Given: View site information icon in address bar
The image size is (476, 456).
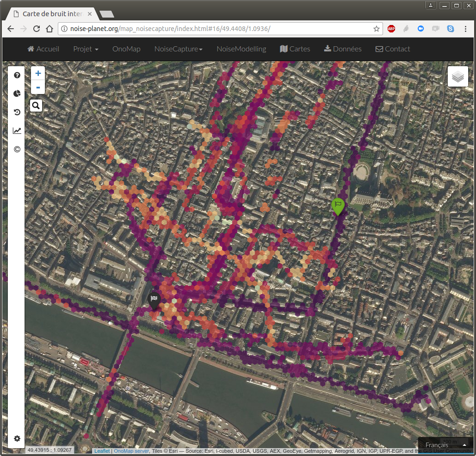Looking at the screenshot, I should (x=64, y=29).
